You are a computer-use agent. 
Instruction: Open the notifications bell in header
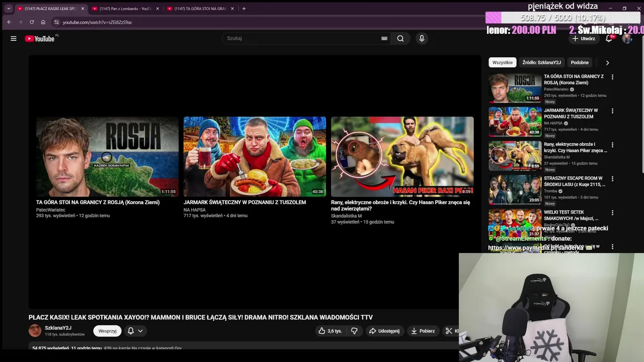click(609, 38)
